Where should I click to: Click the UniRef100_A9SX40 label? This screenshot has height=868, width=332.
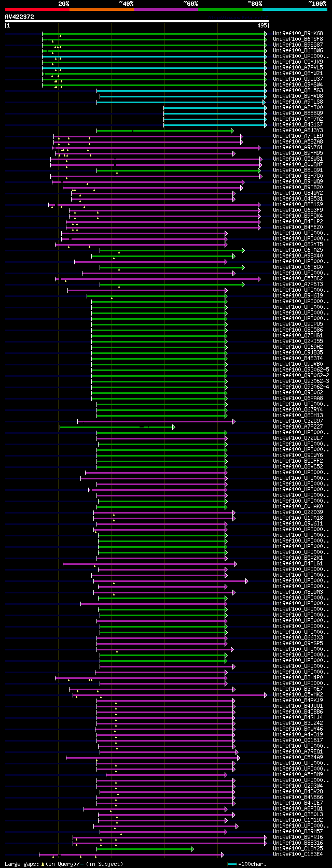pos(298,256)
